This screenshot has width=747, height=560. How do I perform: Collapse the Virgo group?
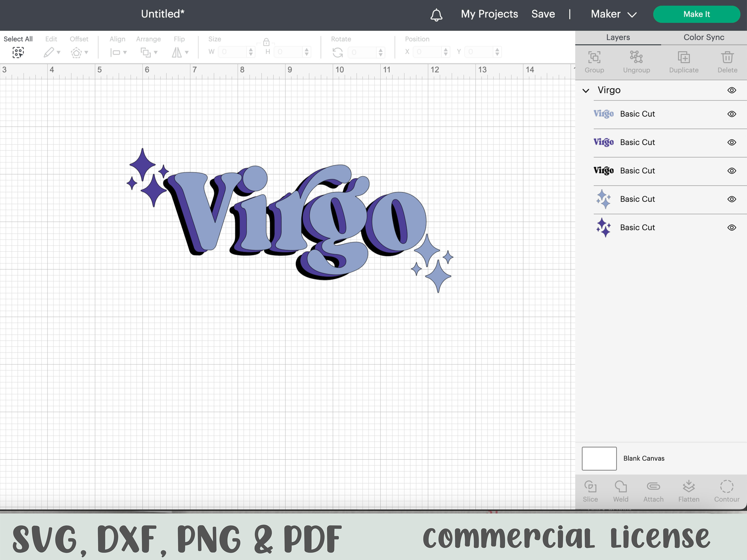tap(586, 90)
